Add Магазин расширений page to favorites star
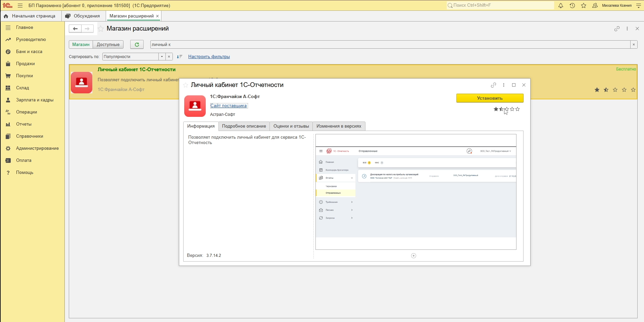This screenshot has height=322, width=644. click(101, 29)
